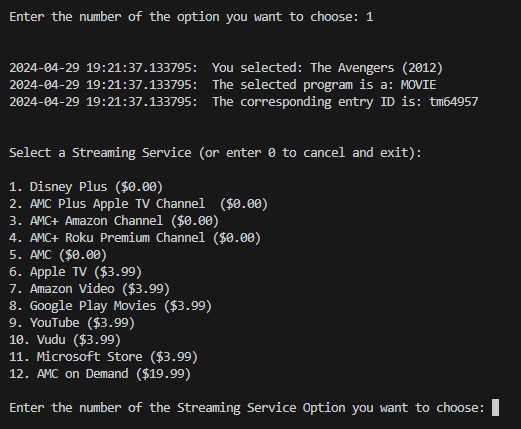The width and height of the screenshot is (521, 429).
Task: Click the Amazon Video ($3.99) entry
Action: click(90, 289)
